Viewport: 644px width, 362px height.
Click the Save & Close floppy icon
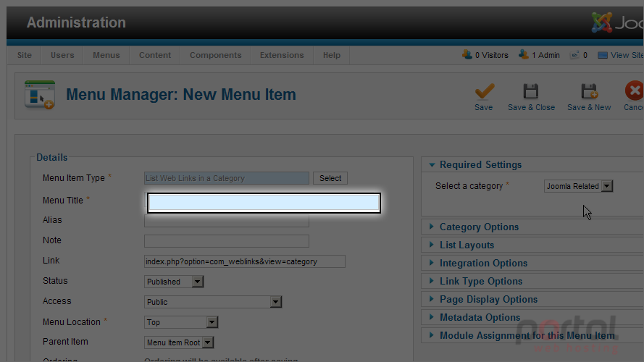click(x=531, y=91)
